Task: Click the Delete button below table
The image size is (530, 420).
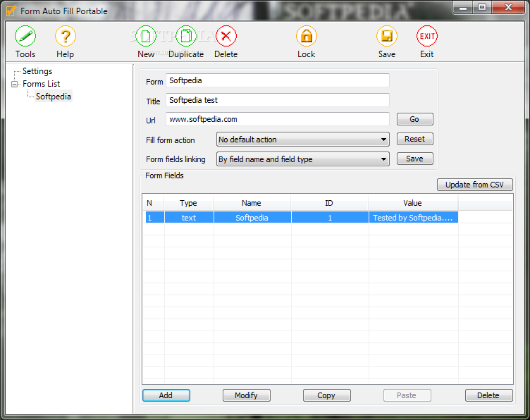Action: pyautogui.click(x=488, y=395)
